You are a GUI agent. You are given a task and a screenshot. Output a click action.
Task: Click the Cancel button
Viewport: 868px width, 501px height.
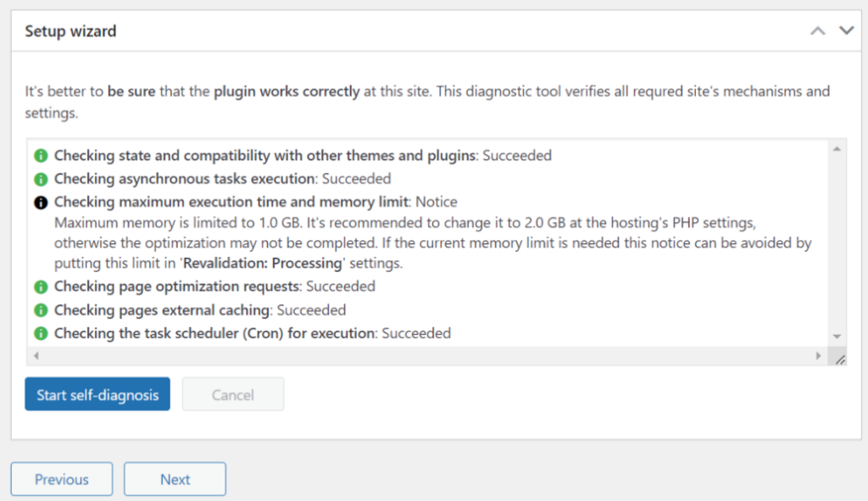(233, 394)
